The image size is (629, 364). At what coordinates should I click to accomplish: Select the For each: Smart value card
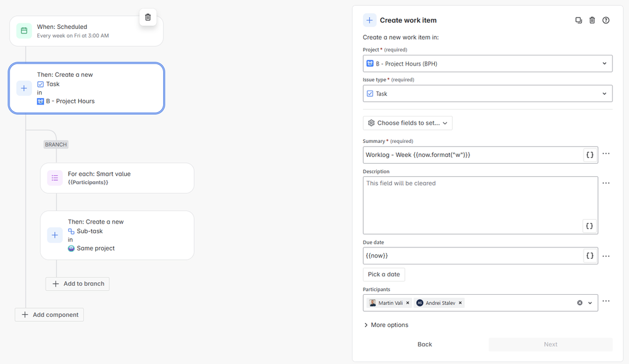tap(117, 178)
